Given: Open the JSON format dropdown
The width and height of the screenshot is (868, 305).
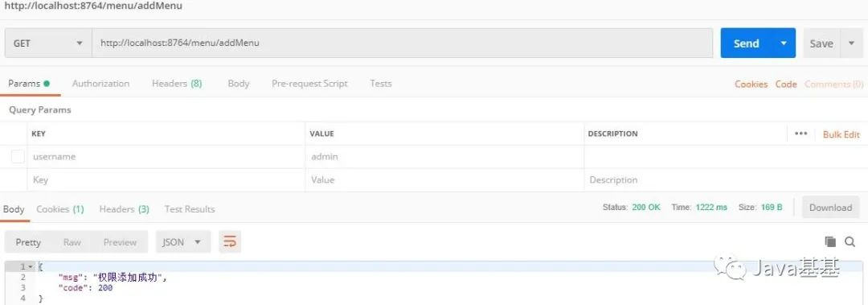Looking at the screenshot, I should point(182,242).
